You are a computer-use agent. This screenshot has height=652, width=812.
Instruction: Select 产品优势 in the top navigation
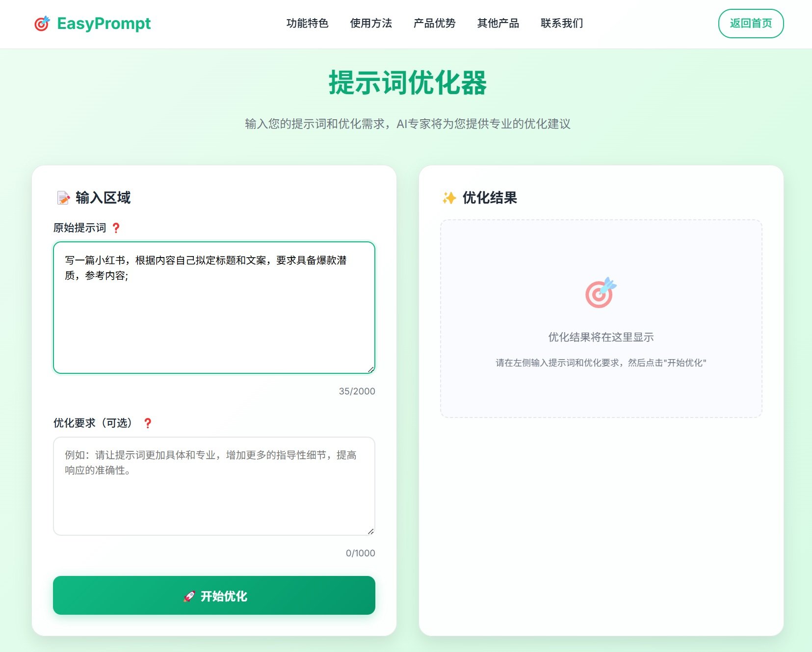[x=434, y=23]
